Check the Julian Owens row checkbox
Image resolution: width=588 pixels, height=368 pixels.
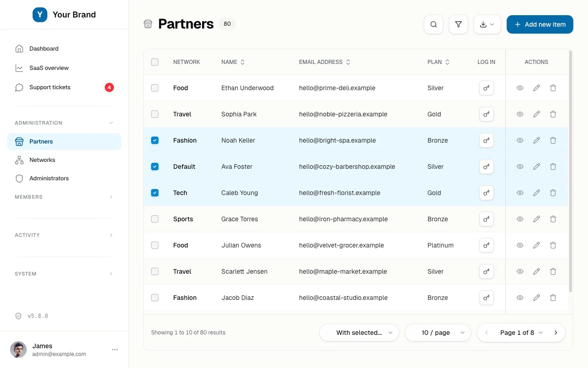(x=155, y=245)
